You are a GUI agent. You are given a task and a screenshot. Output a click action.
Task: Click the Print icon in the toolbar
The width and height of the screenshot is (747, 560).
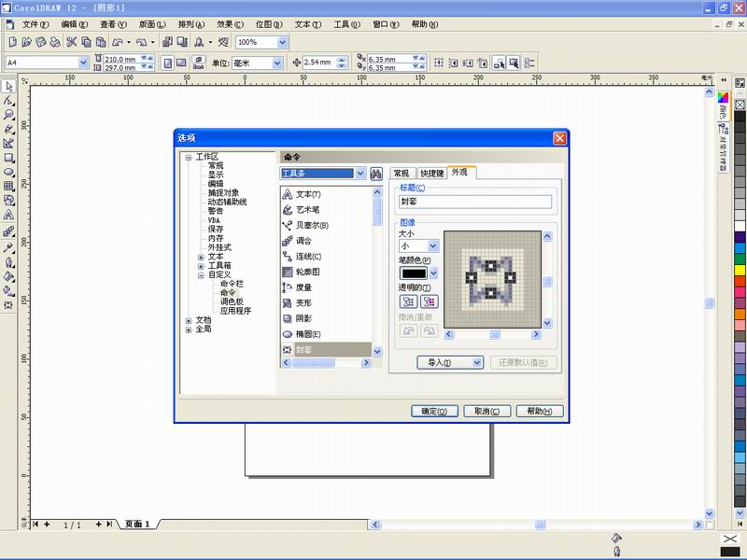click(x=55, y=42)
